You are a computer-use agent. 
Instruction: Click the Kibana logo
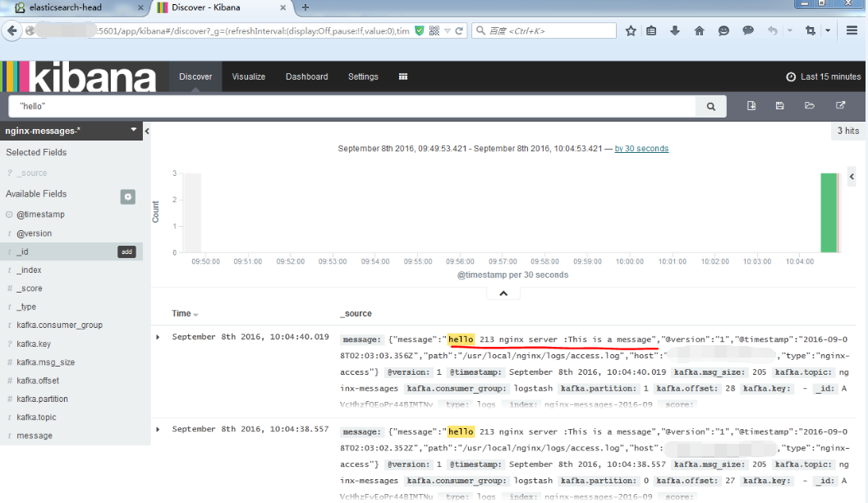[79, 76]
